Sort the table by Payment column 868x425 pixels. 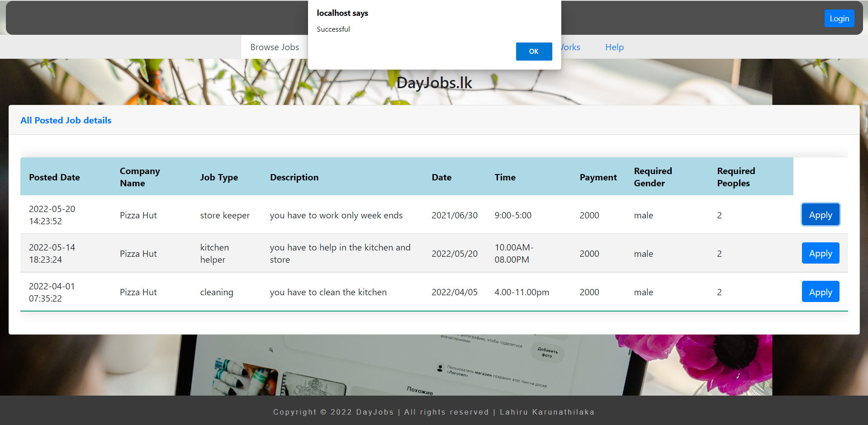(598, 177)
